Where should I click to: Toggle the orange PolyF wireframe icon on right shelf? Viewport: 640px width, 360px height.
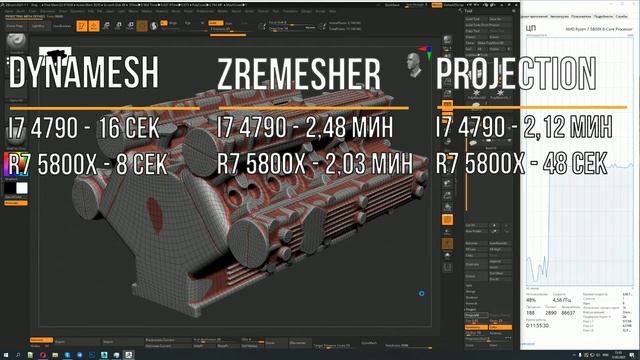tap(447, 220)
